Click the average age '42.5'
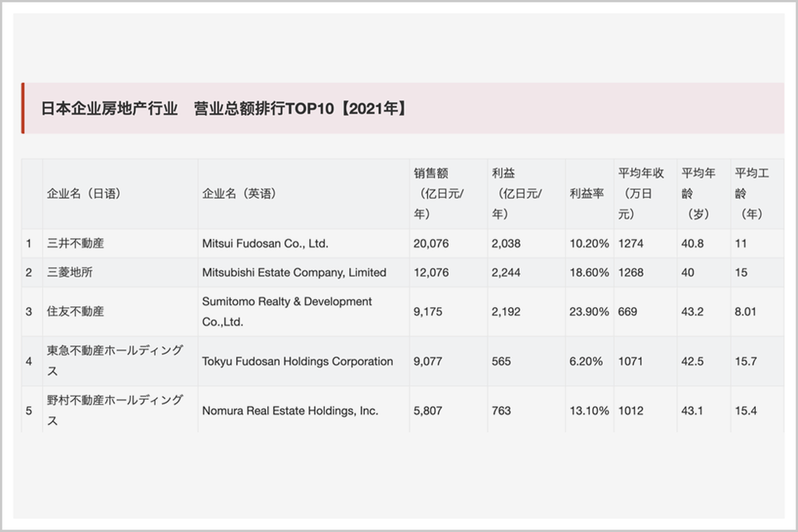Screen dimensions: 798x532 click(x=692, y=361)
